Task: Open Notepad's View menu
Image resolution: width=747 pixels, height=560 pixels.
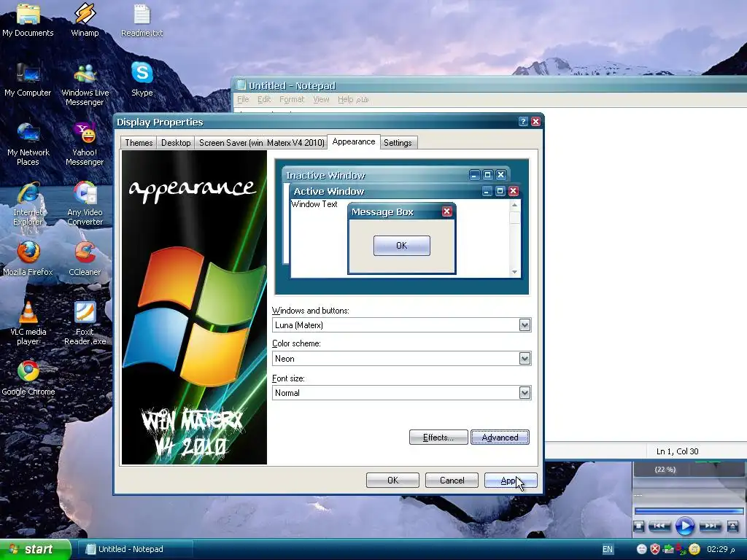Action: point(321,99)
